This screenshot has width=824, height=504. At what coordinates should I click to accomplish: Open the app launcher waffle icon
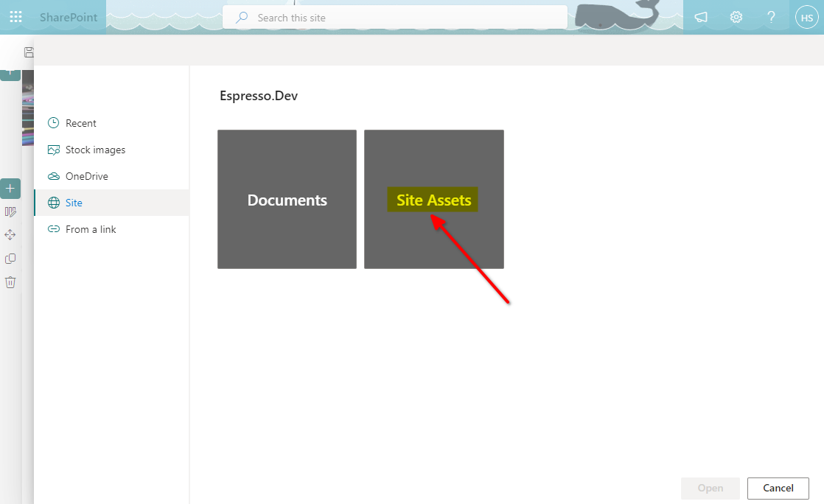pos(15,18)
